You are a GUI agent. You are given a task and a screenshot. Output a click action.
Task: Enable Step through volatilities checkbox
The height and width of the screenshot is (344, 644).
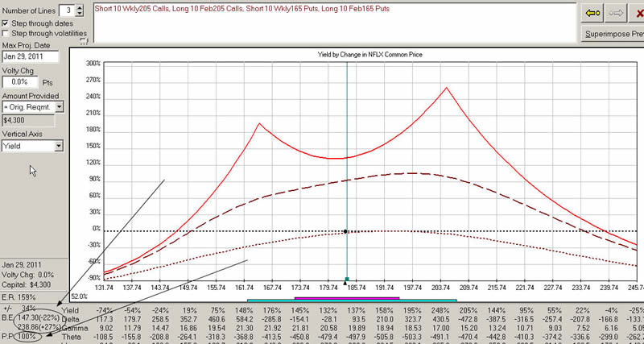coord(7,34)
